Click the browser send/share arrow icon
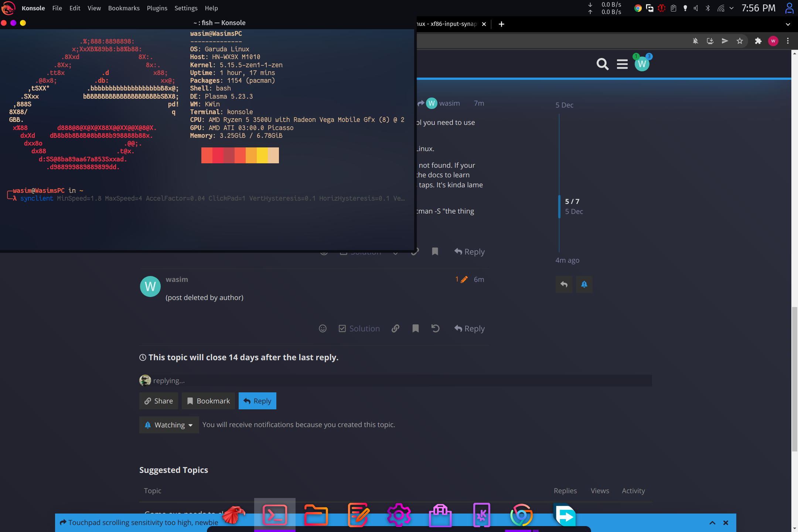The image size is (798, 532). 725,41
